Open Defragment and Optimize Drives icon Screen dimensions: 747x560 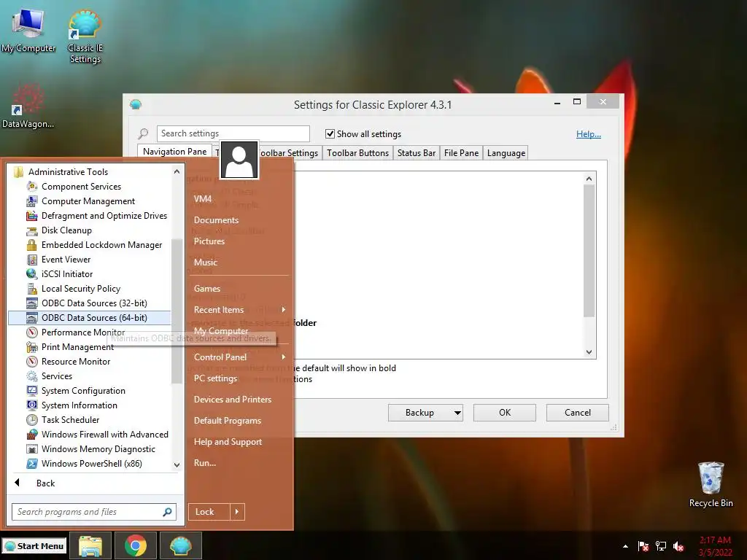(32, 216)
